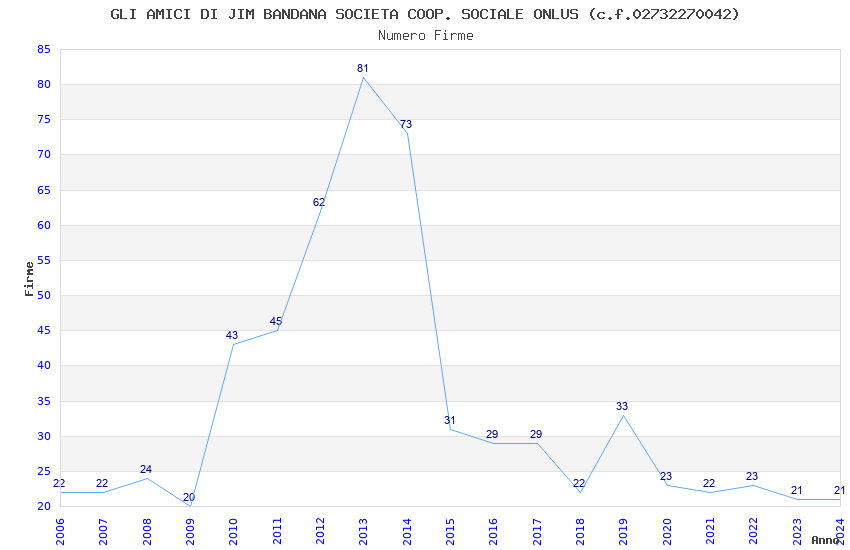The image size is (850, 550).
Task: Click the data label 33 for 2019
Action: click(x=622, y=406)
